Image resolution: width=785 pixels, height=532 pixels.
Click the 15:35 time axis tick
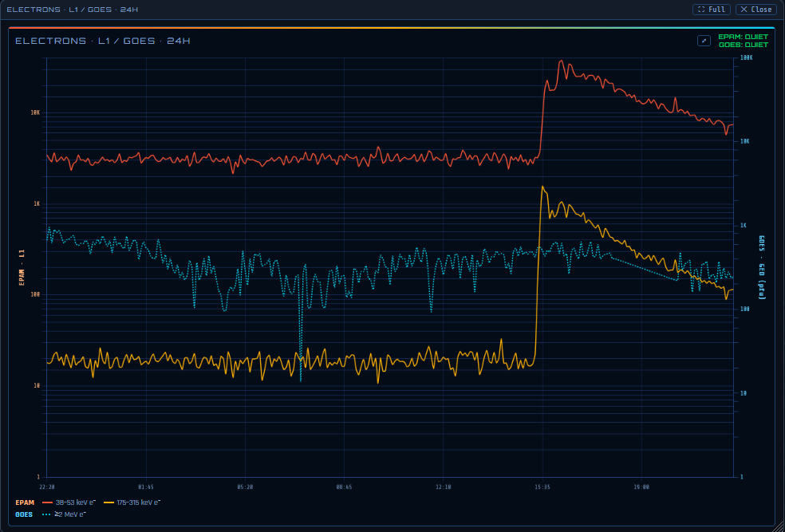point(542,487)
